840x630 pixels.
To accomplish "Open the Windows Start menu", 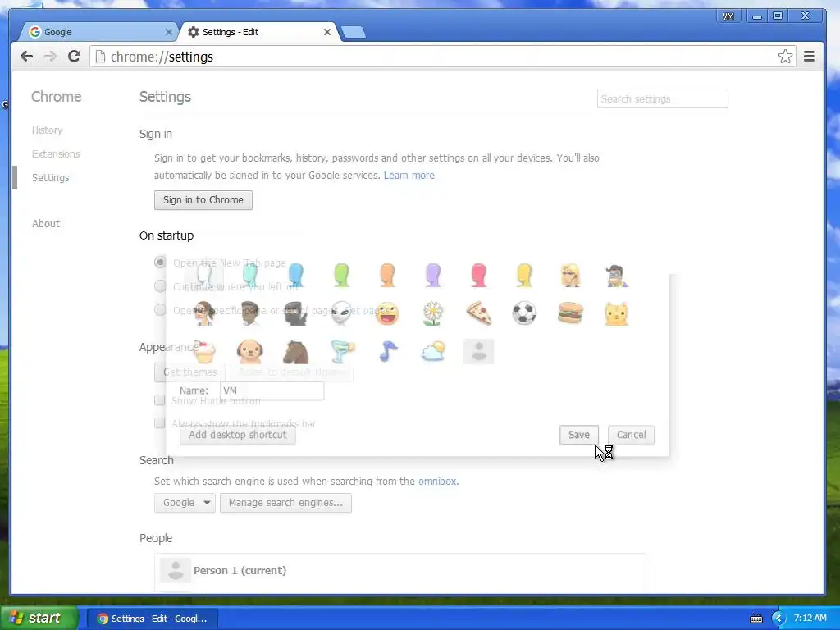I will pyautogui.click(x=39, y=619).
